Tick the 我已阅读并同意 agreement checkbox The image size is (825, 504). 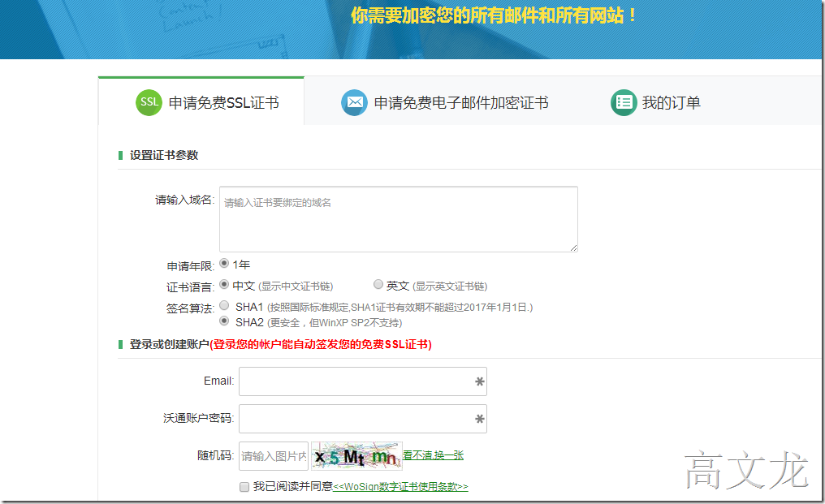pos(244,487)
